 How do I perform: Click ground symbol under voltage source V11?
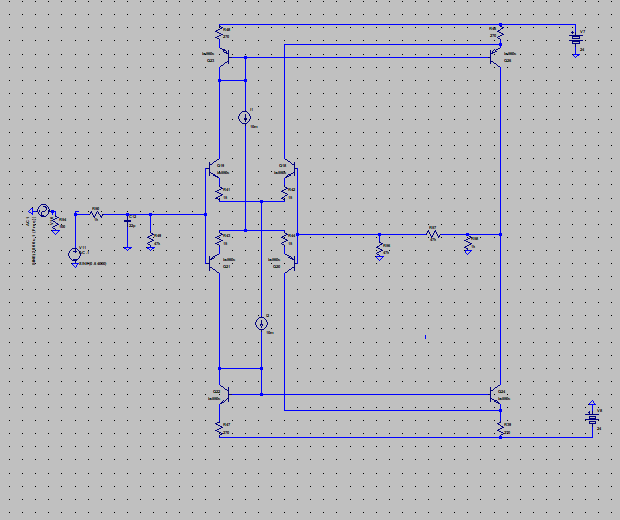75,265
